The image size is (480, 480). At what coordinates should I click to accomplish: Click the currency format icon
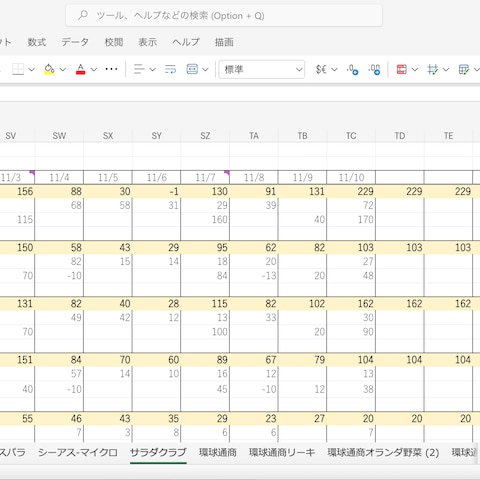[x=321, y=69]
